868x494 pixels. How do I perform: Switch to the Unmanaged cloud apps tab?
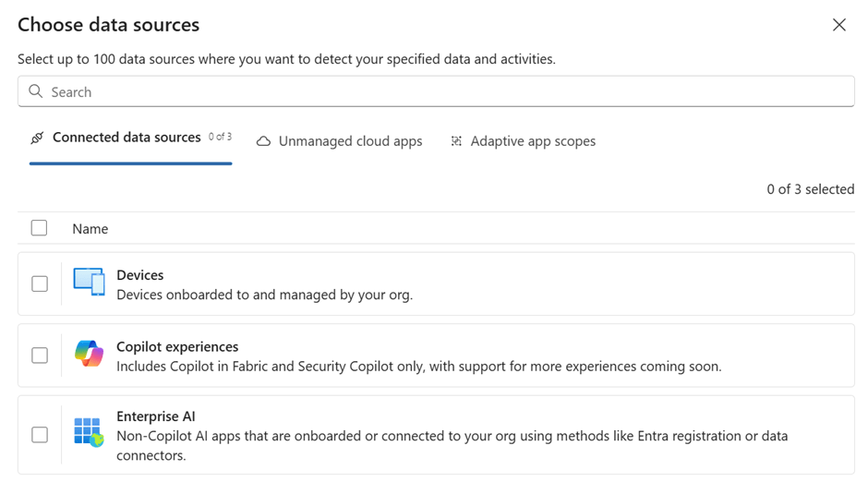(x=350, y=141)
